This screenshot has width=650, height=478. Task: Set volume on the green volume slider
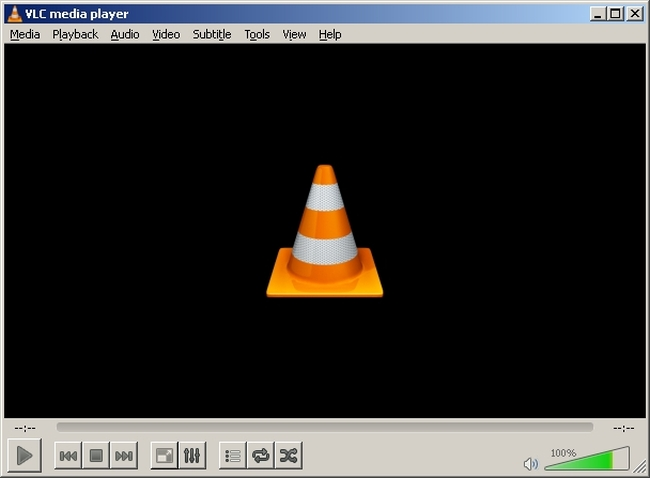[587, 458]
